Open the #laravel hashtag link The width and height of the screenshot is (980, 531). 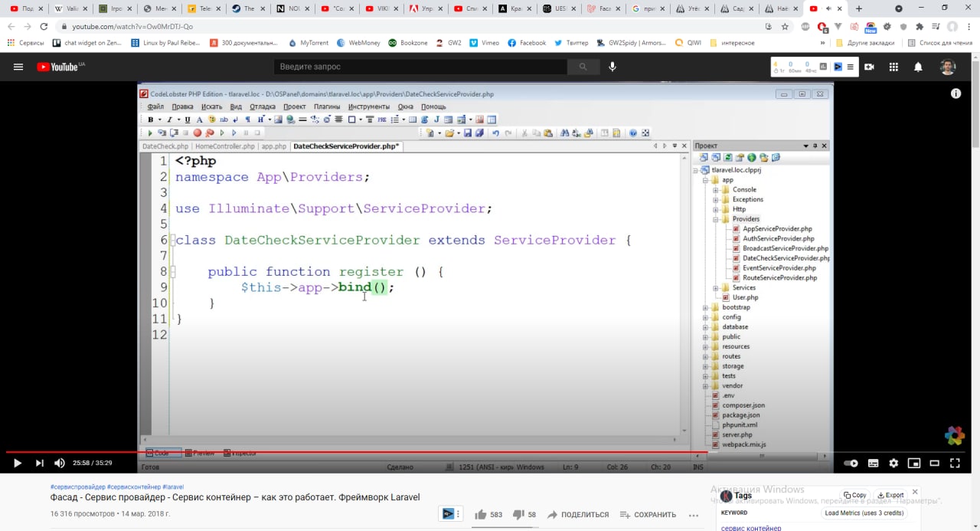coord(173,487)
